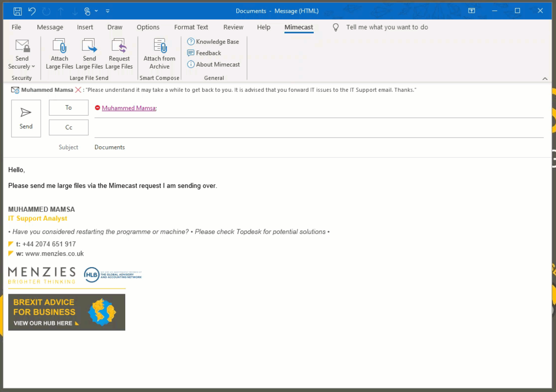
Task: Switch to the Insert tab
Action: coord(85,27)
